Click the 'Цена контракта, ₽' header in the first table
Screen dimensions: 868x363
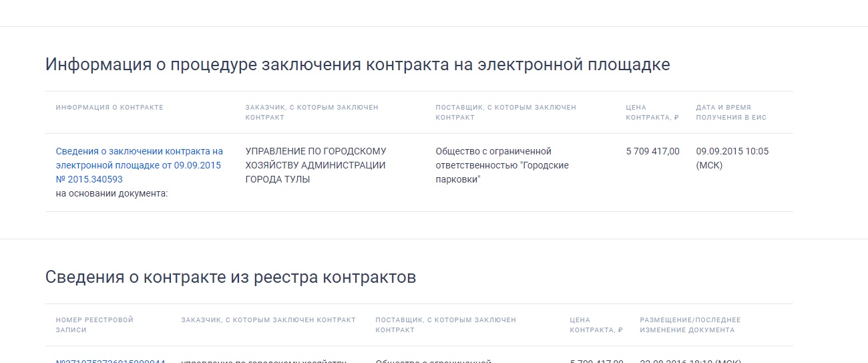click(x=652, y=112)
